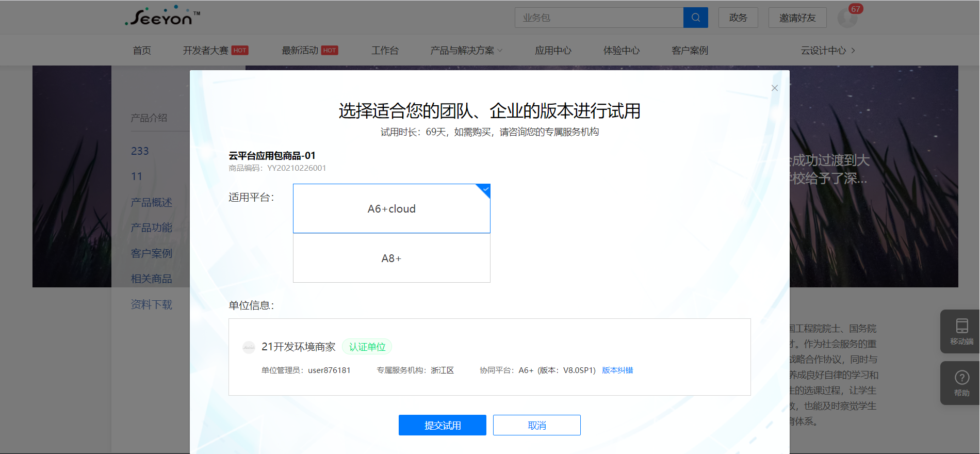Open 工作台 in the navigation
The width and height of the screenshot is (980, 454).
tap(385, 51)
